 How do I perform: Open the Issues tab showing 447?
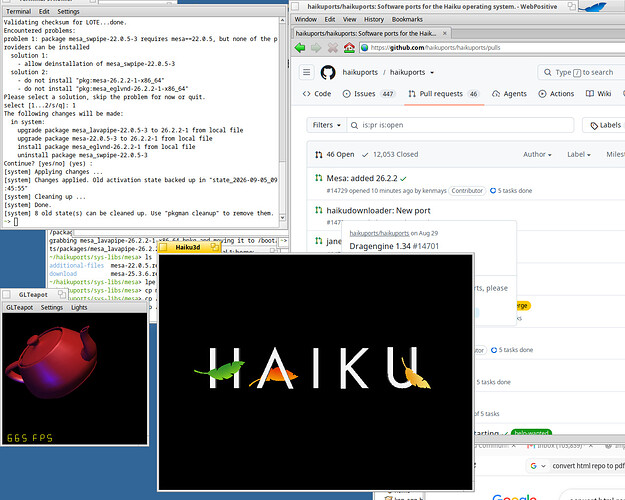(369, 94)
